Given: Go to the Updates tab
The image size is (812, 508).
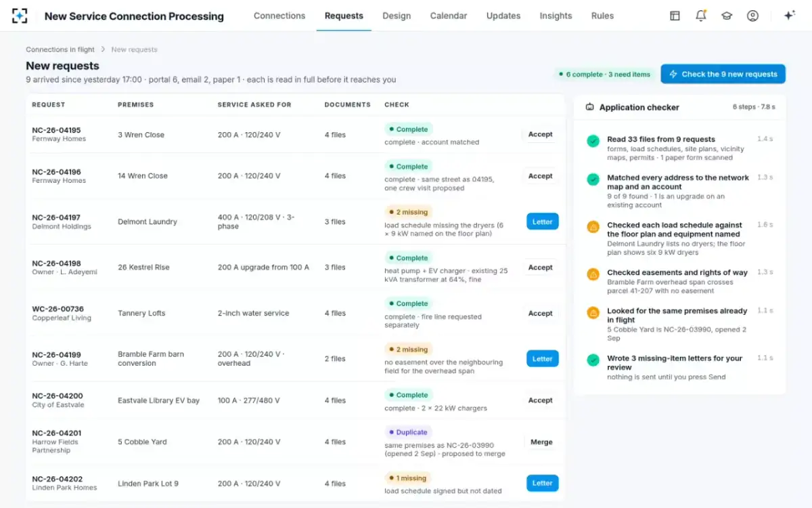Looking at the screenshot, I should pos(503,16).
